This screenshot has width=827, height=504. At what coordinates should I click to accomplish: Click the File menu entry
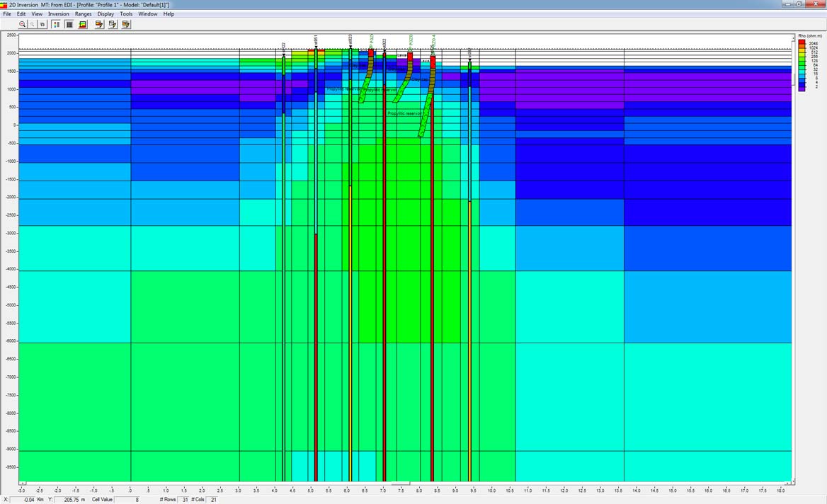(6, 13)
